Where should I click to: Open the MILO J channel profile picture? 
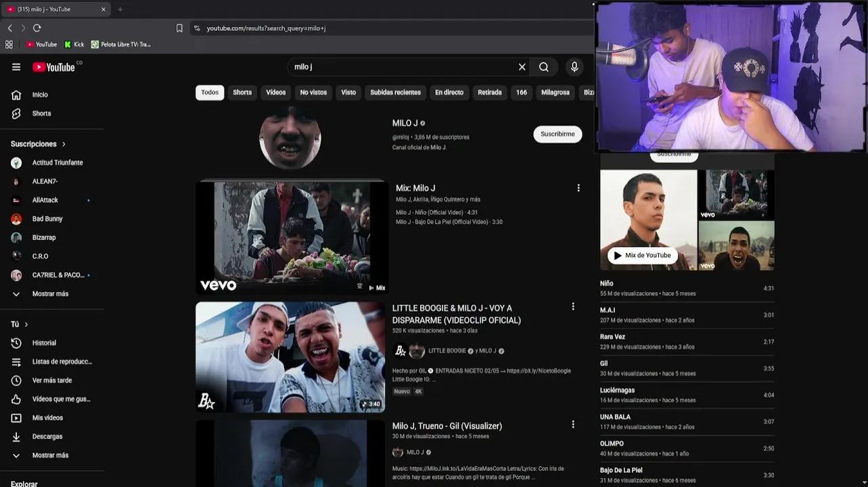coord(290,138)
